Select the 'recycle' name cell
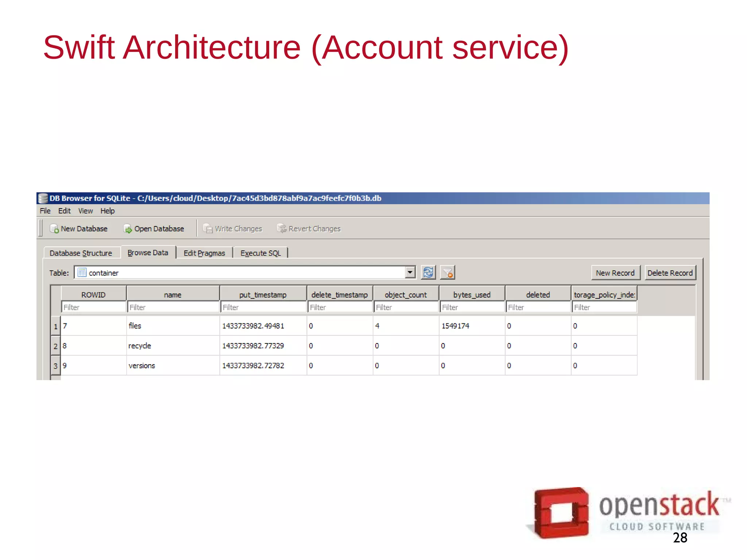The image size is (747, 560). (x=173, y=345)
